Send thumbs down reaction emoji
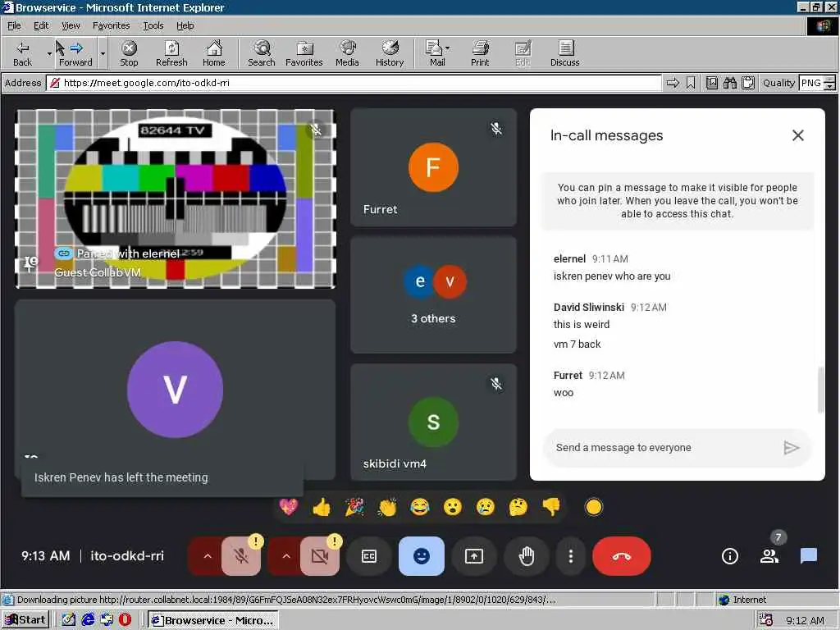The height and width of the screenshot is (630, 840). 550,507
